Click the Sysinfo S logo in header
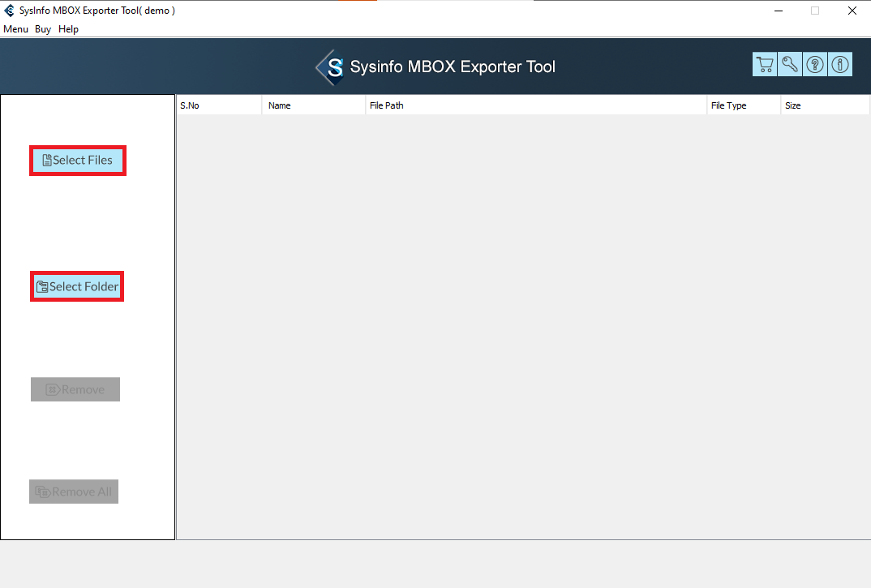 point(331,67)
